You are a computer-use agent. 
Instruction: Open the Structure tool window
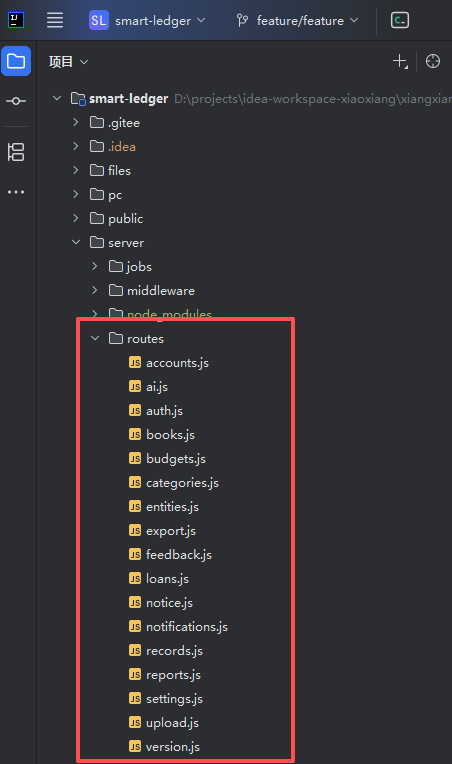pyautogui.click(x=16, y=152)
